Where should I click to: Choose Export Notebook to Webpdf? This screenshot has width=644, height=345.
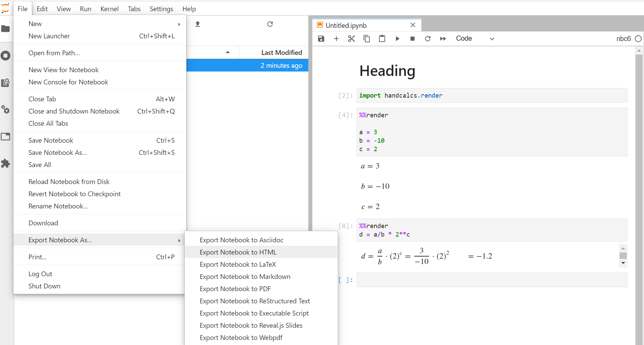tap(261, 338)
